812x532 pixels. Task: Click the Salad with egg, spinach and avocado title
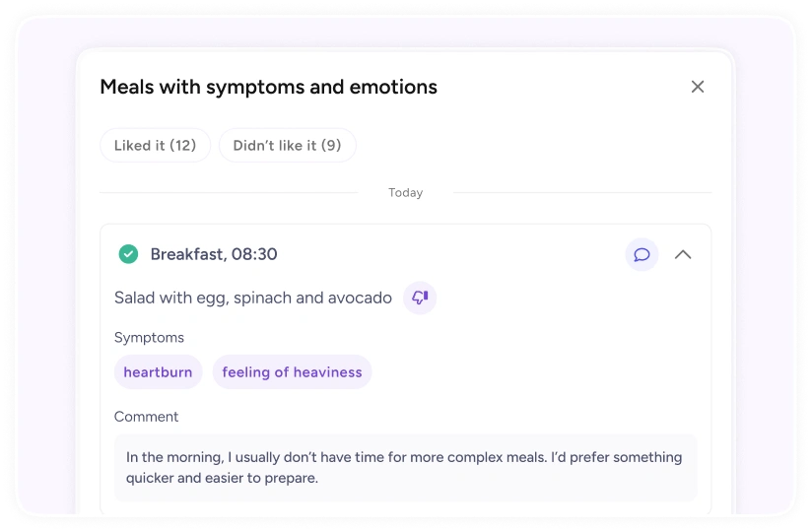click(x=253, y=299)
